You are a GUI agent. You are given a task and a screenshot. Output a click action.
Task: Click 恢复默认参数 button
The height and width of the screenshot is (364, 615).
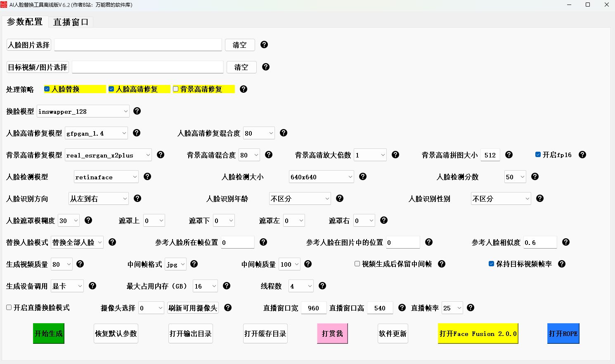click(116, 333)
